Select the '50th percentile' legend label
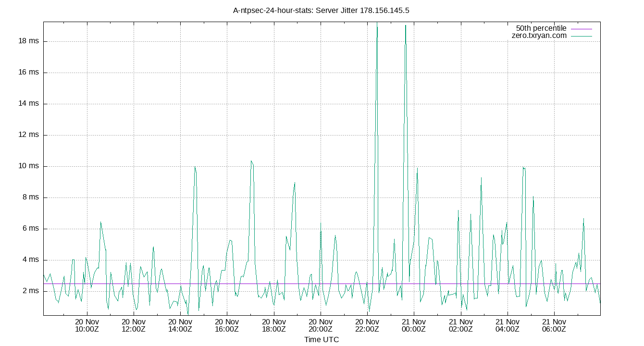644x346 pixels. click(541, 28)
